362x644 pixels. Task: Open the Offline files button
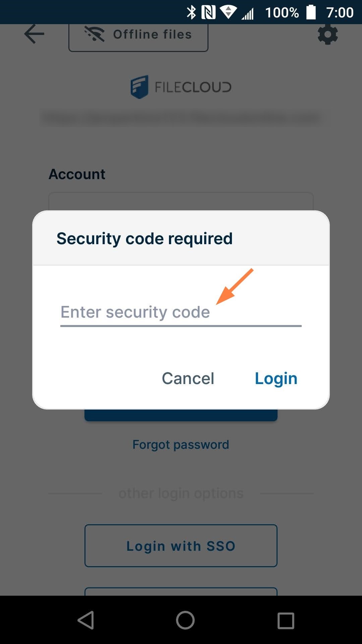coord(138,34)
